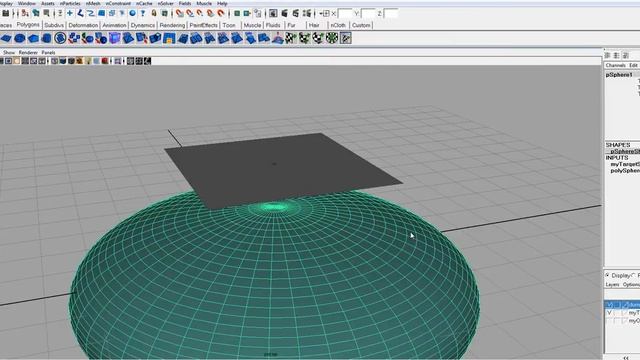Toggle the handles selection mask plus icon
Screen dimensions: 640x360
pyautogui.click(x=70, y=13)
